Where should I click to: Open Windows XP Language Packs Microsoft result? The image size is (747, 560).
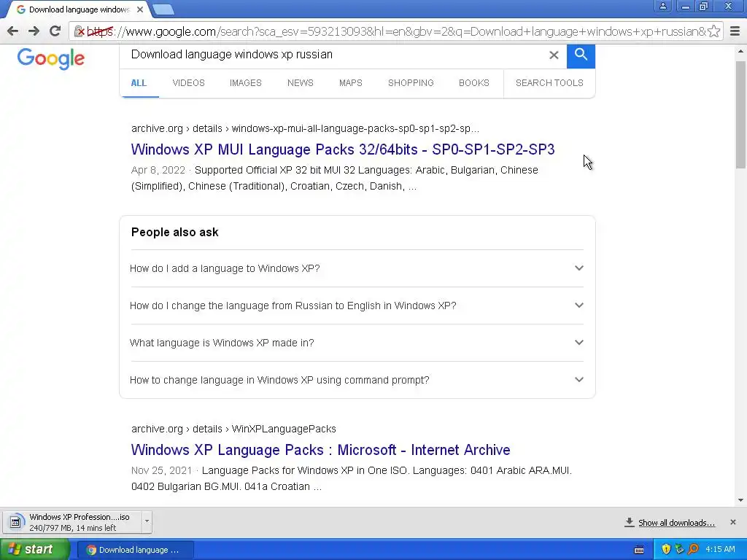321,450
